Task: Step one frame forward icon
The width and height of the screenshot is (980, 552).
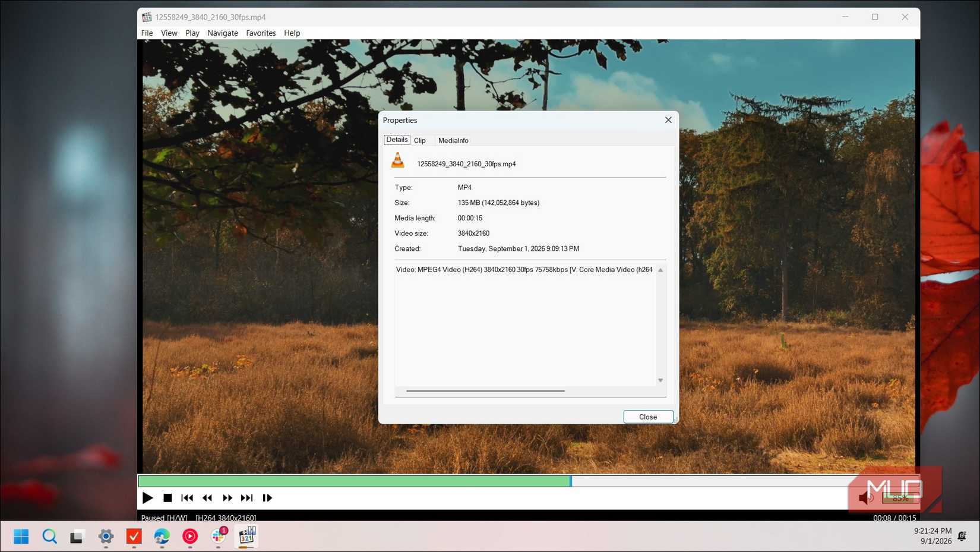Action: tap(267, 498)
